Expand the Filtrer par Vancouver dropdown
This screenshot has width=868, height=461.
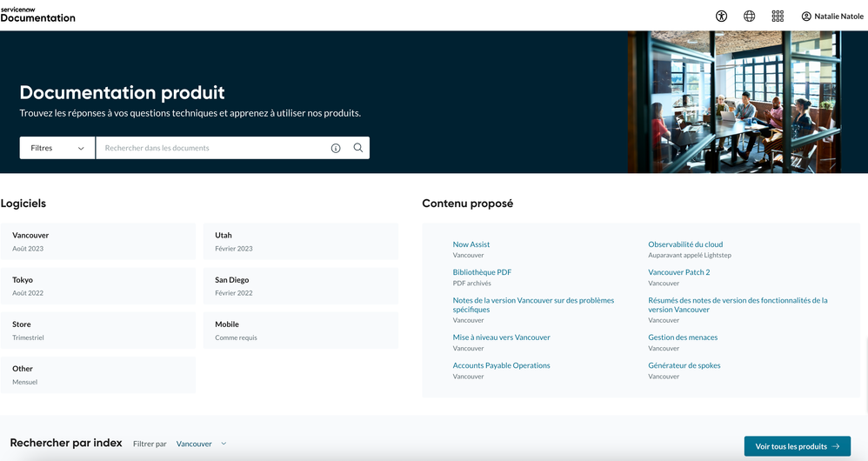coord(202,444)
